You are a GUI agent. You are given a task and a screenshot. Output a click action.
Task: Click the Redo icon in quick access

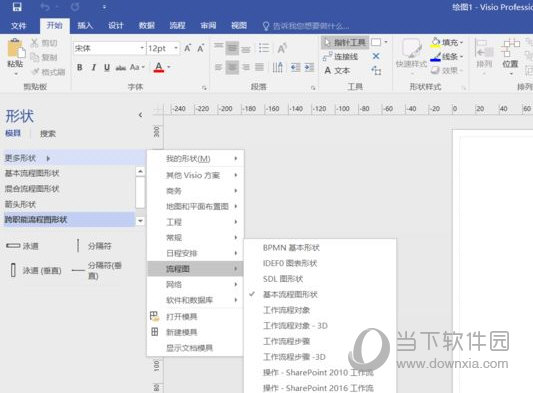[75, 7]
